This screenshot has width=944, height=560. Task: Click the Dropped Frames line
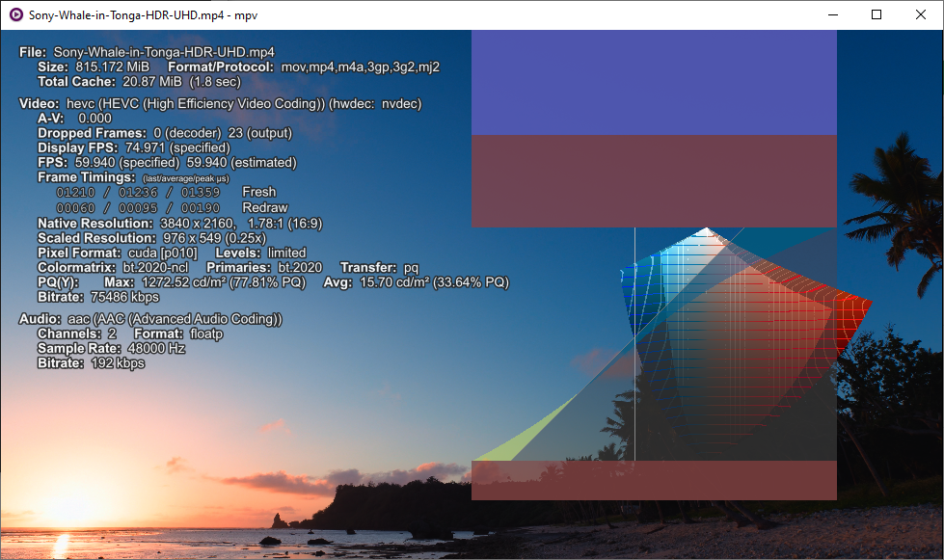(164, 133)
